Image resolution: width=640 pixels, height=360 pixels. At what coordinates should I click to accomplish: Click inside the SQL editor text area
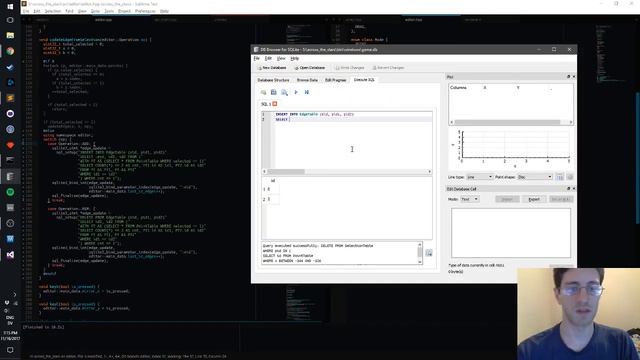pyautogui.click(x=353, y=140)
